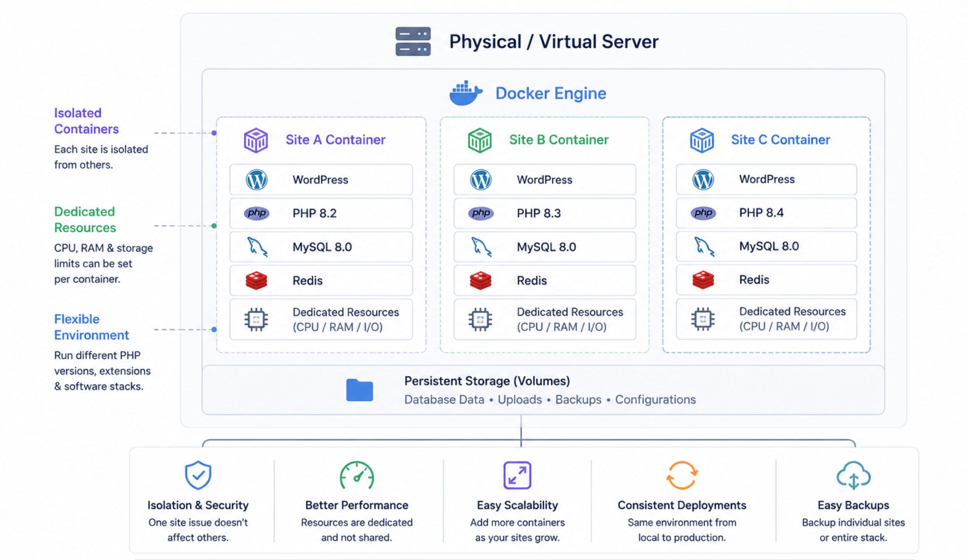Click 'WordPress' text in Site A Container
The height and width of the screenshot is (560, 968).
tap(320, 180)
